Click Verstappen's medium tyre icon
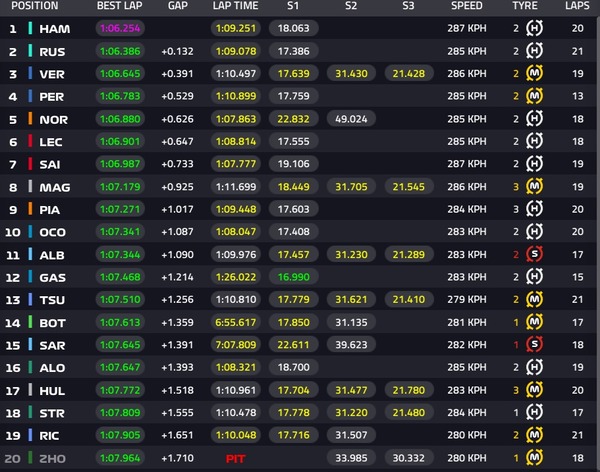 point(534,73)
